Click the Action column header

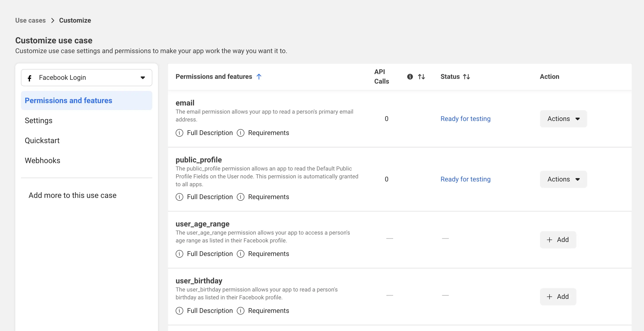(x=550, y=76)
